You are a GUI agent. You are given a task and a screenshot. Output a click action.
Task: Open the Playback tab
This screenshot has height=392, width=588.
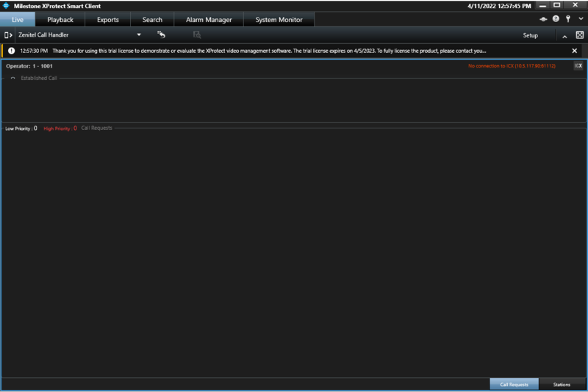pyautogui.click(x=60, y=20)
